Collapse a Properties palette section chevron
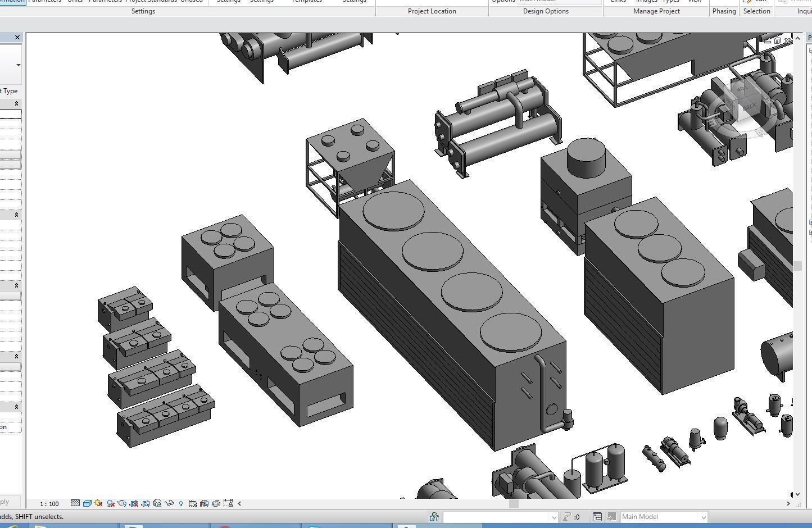This screenshot has height=528, width=812. pyautogui.click(x=16, y=103)
